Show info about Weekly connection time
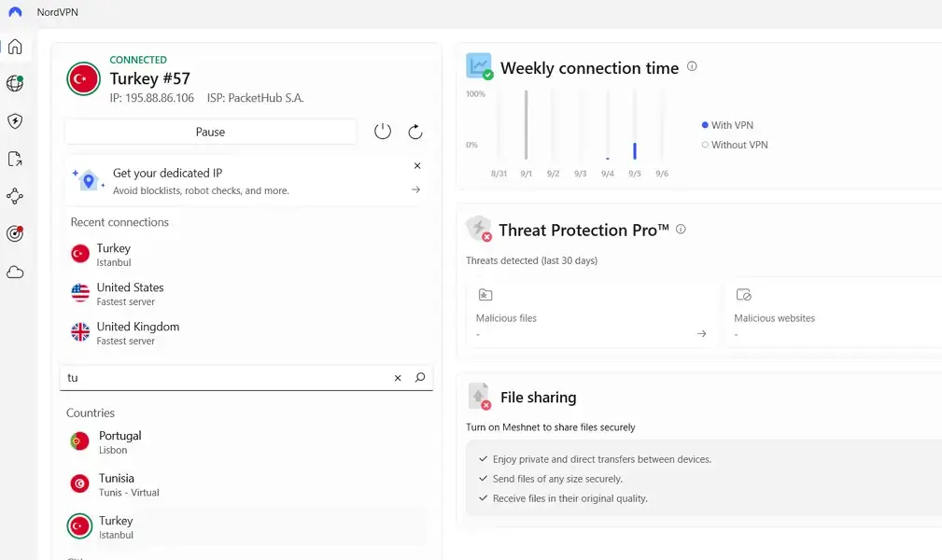The height and width of the screenshot is (560, 942). 692,66
